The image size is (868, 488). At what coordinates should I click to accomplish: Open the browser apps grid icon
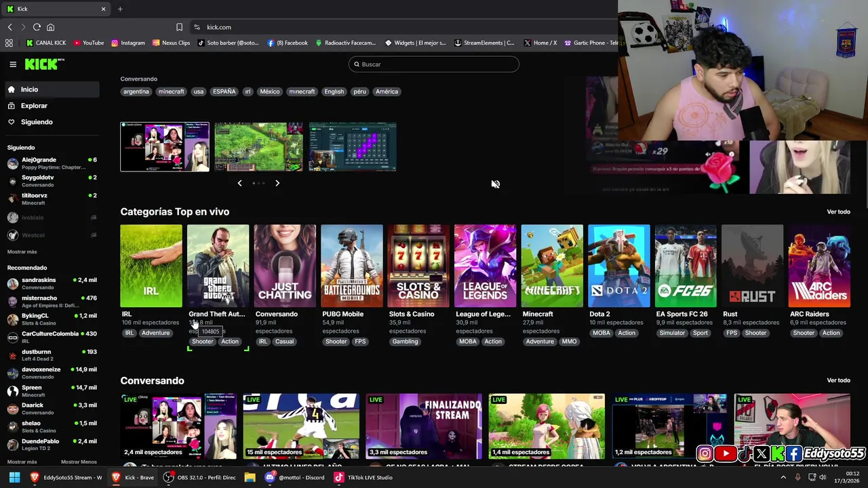[x=9, y=43]
